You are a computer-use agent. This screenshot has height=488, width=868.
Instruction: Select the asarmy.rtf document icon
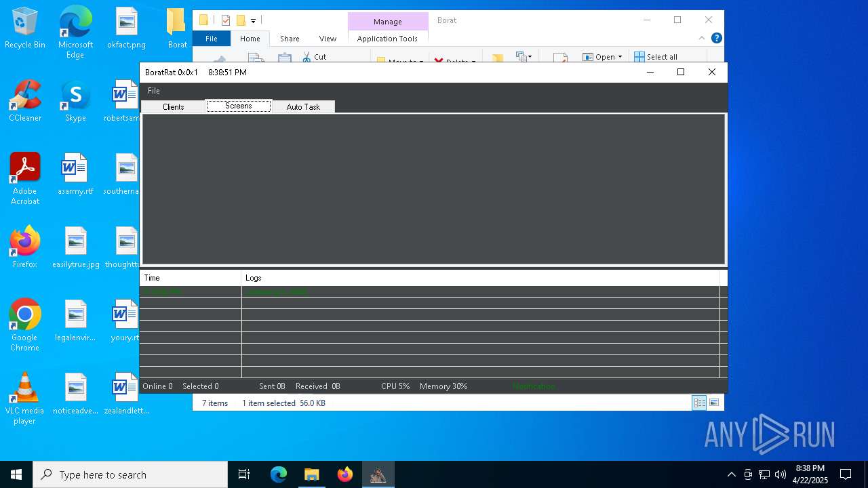tap(75, 175)
